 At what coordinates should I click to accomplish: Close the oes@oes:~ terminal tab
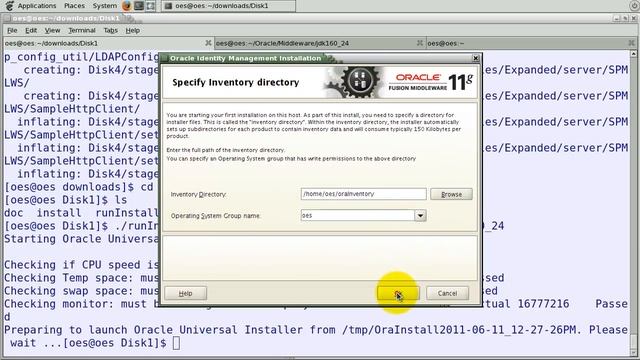pos(632,43)
